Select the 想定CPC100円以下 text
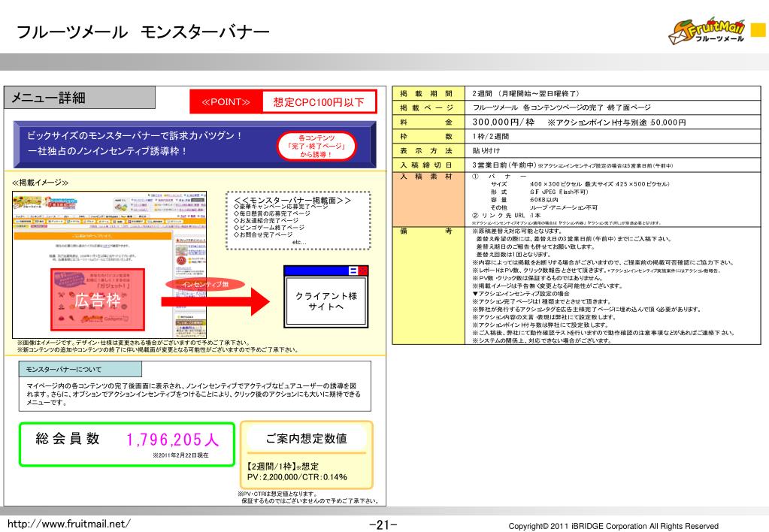 pos(319,102)
